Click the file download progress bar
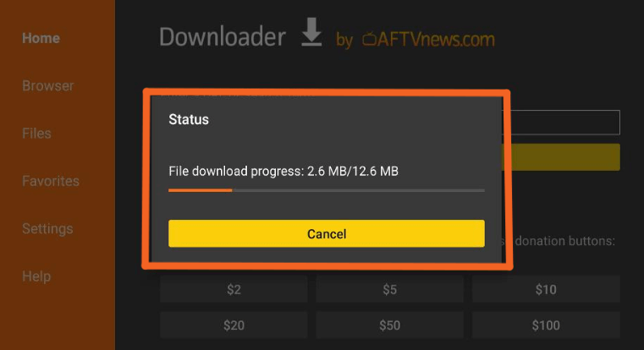The width and height of the screenshot is (644, 350). (327, 190)
